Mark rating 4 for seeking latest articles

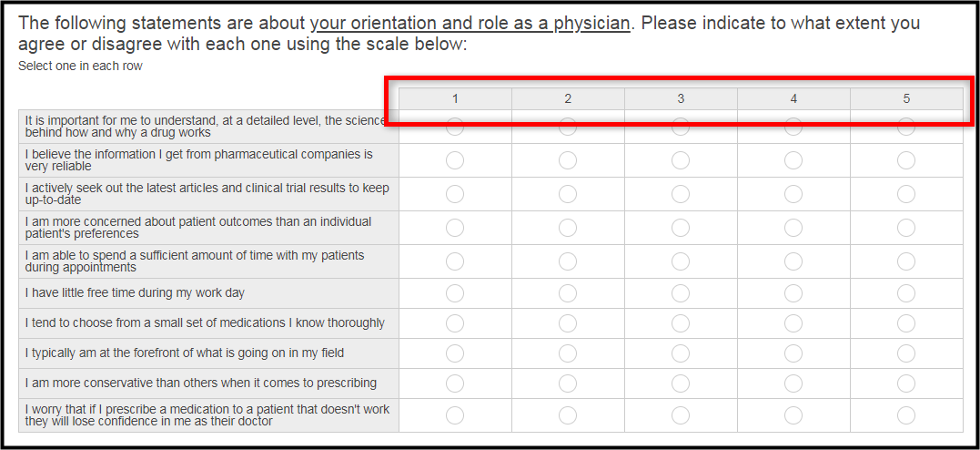(x=793, y=194)
